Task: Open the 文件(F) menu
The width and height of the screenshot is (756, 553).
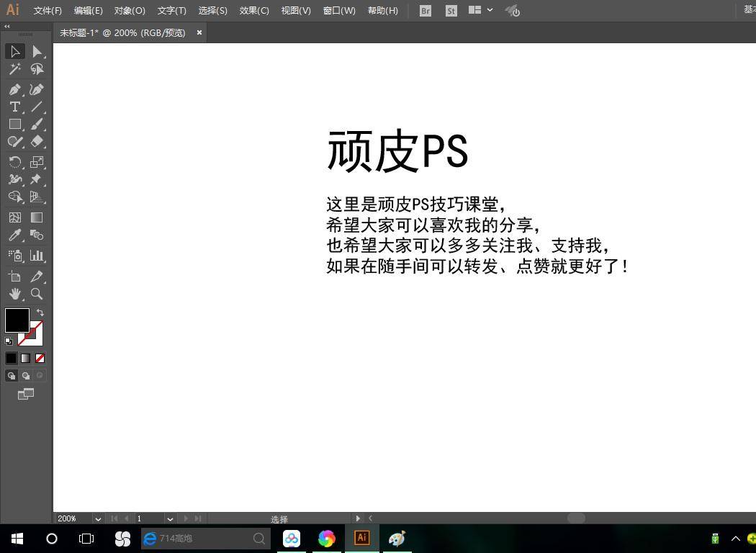Action: [48, 11]
